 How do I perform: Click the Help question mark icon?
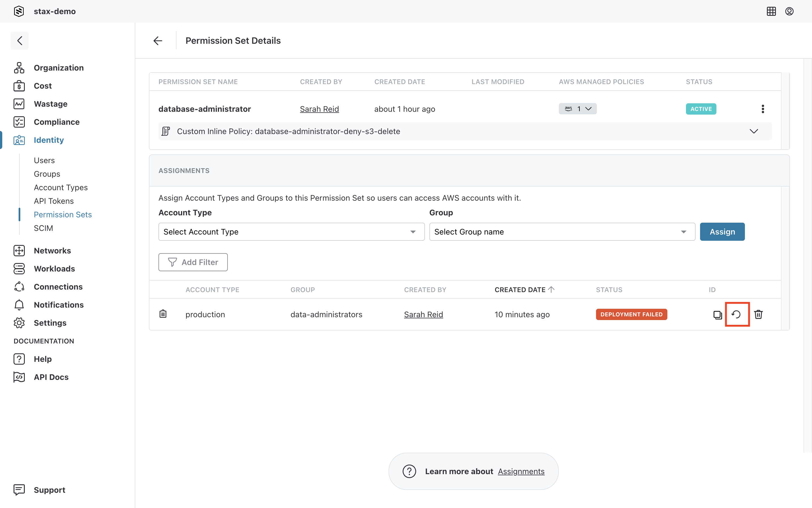[19, 359]
